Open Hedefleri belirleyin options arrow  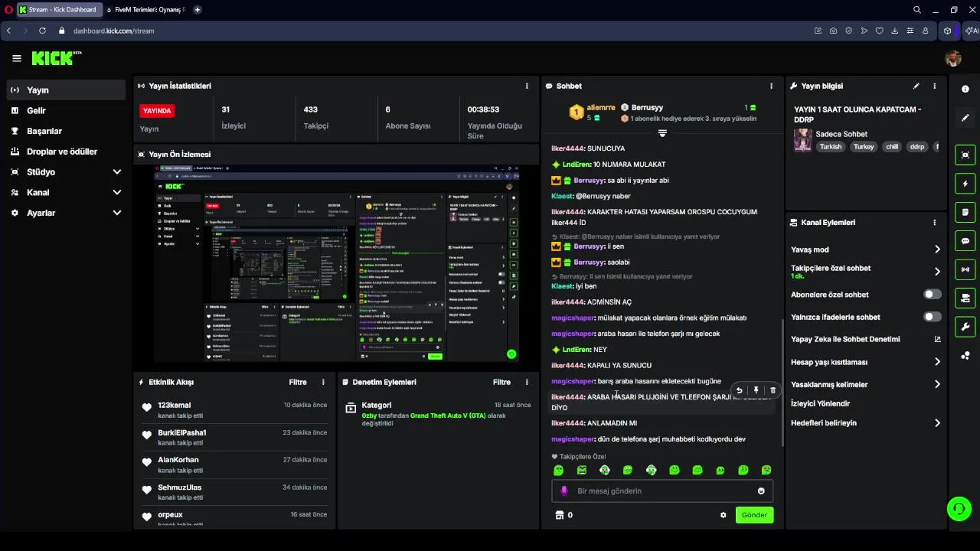point(937,422)
